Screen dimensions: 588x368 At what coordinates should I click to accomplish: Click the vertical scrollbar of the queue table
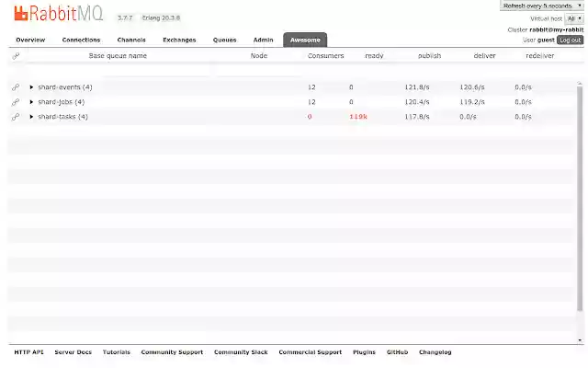[580, 199]
